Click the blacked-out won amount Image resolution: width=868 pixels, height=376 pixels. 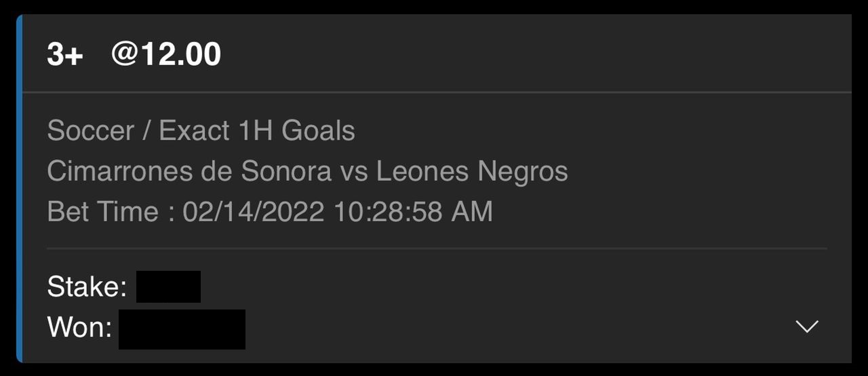(x=182, y=329)
